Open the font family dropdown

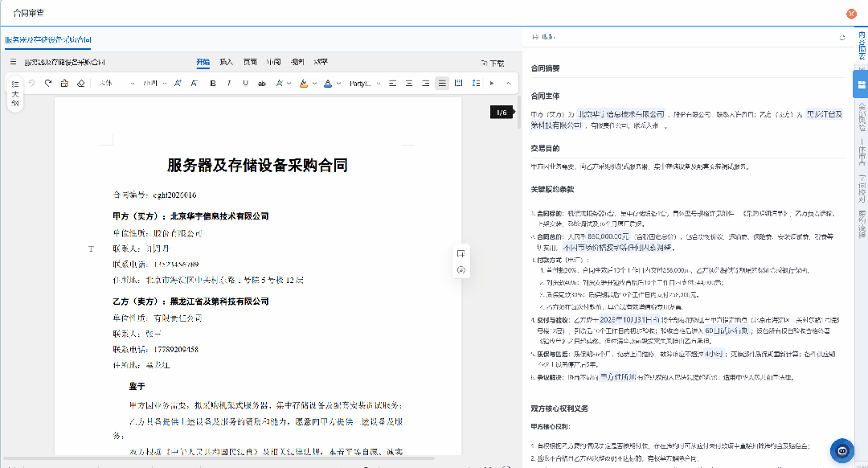117,83
